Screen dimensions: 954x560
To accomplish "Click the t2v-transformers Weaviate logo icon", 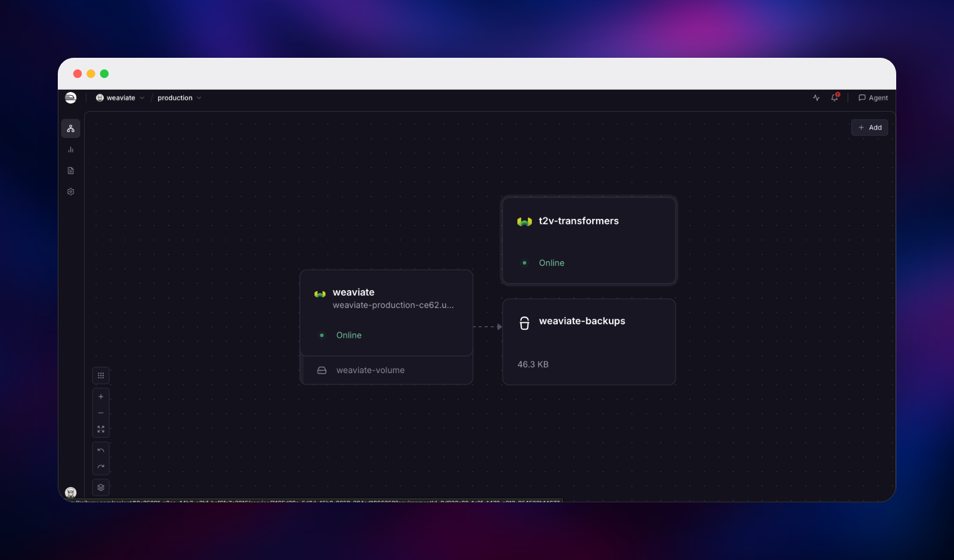I will 525,222.
